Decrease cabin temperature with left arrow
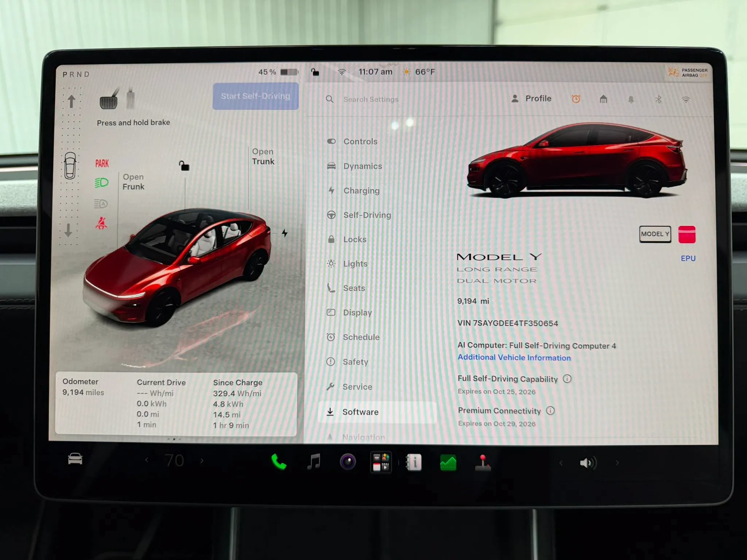 point(147,460)
